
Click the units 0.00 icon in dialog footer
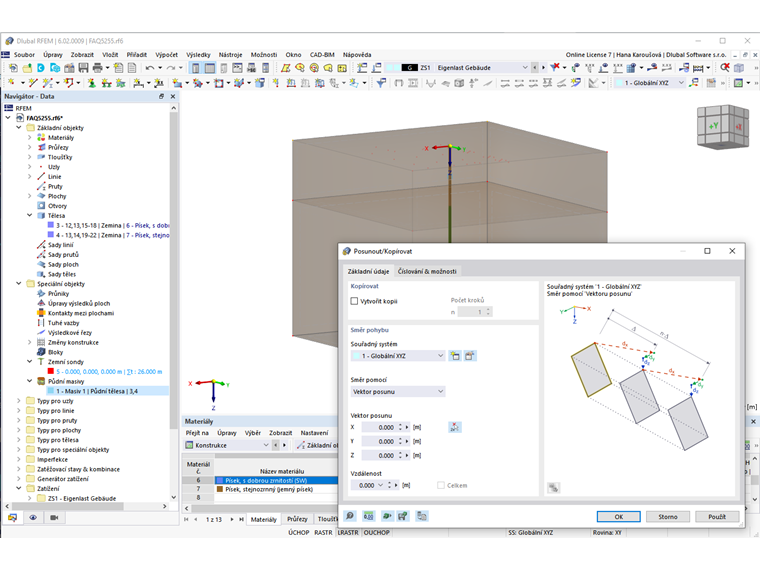pyautogui.click(x=368, y=516)
